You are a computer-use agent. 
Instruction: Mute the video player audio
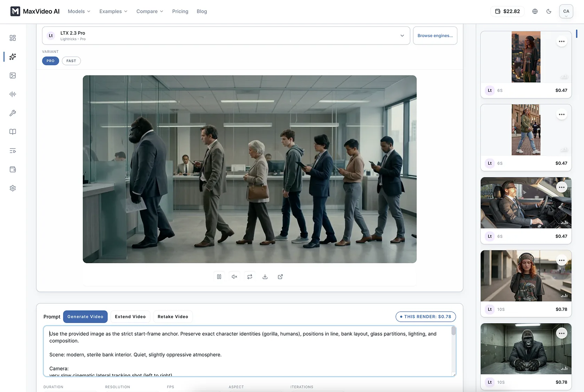[x=234, y=276]
